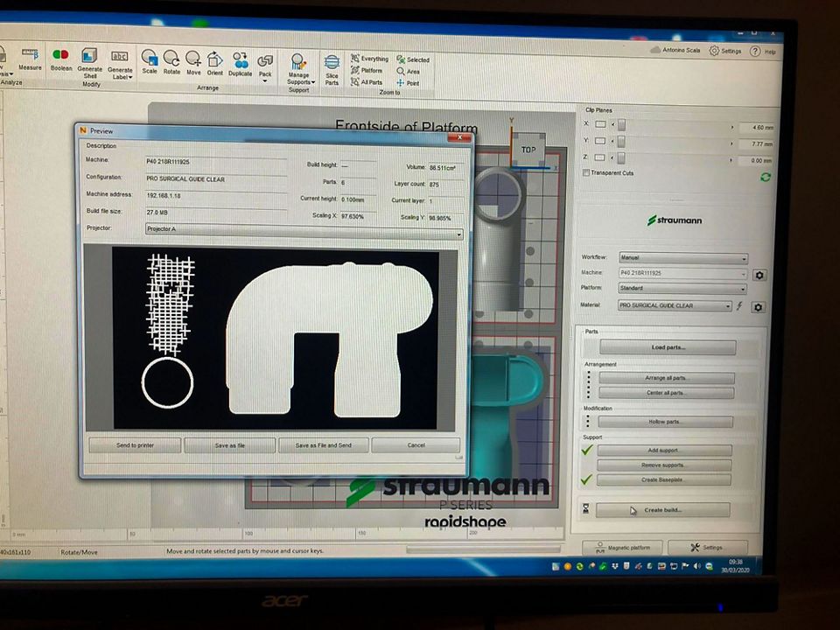The width and height of the screenshot is (840, 630).
Task: Click the Magnetic platform button
Action: click(x=622, y=548)
